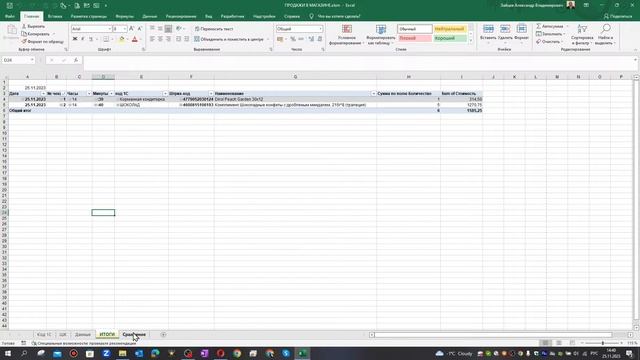Open the Сравнение sheet tab

pyautogui.click(x=134, y=335)
